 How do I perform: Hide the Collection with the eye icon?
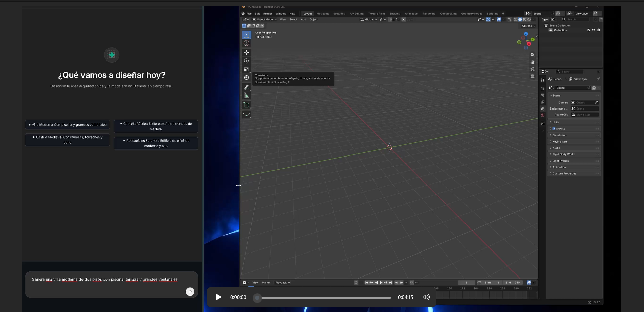593,30
